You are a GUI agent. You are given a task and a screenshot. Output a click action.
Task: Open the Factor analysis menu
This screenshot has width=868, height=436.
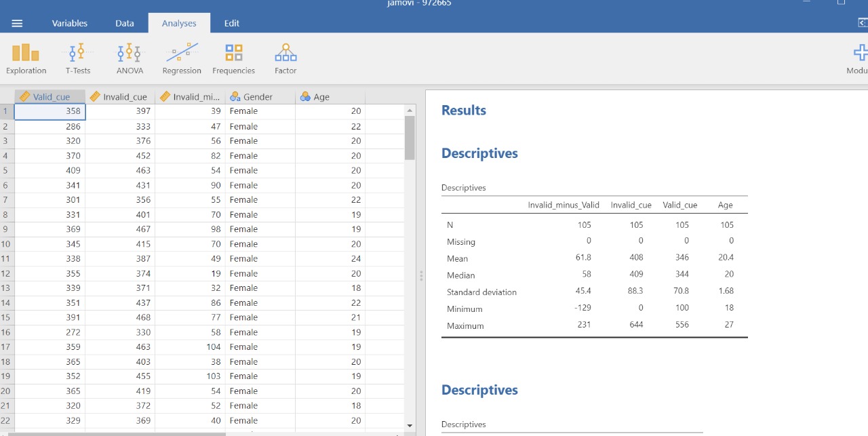[285, 59]
